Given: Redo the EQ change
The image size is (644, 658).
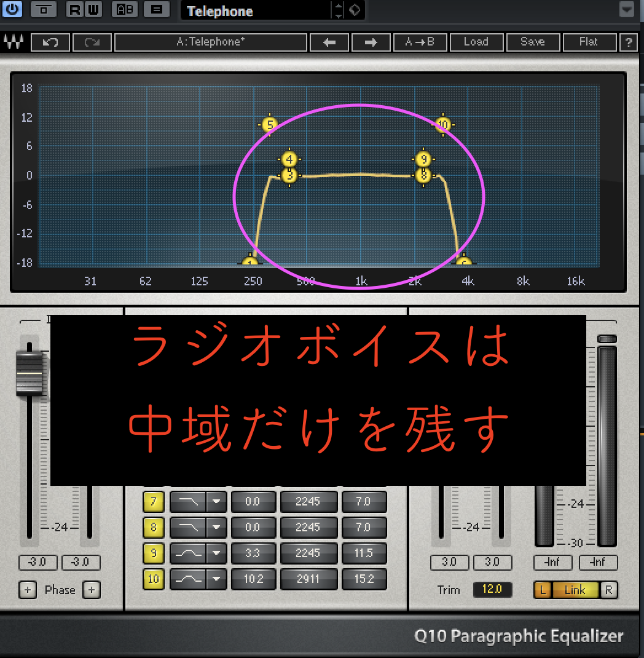Looking at the screenshot, I should (x=92, y=42).
